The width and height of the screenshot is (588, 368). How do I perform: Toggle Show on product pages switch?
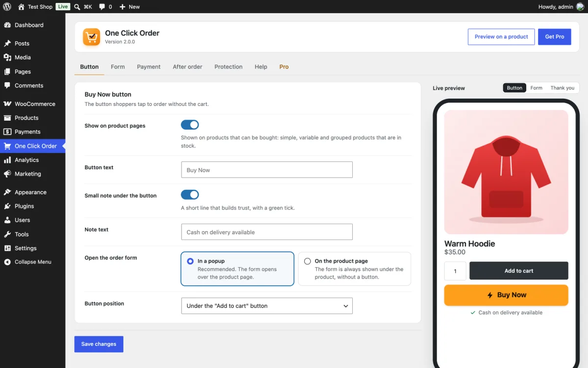click(190, 125)
